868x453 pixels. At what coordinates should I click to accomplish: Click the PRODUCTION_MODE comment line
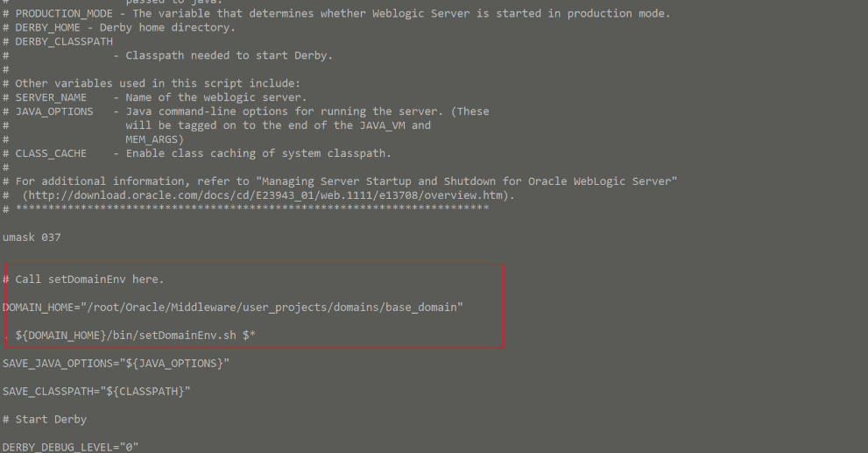336,13
